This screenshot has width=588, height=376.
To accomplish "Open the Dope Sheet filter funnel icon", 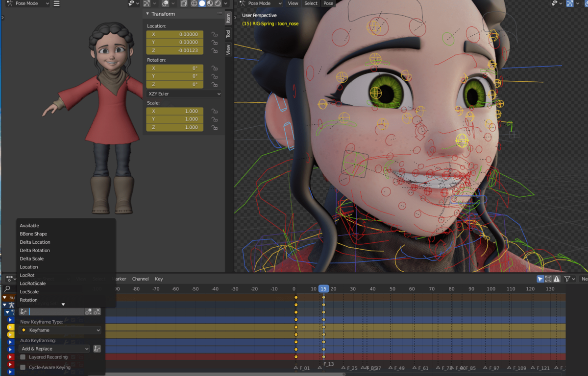I will click(567, 279).
